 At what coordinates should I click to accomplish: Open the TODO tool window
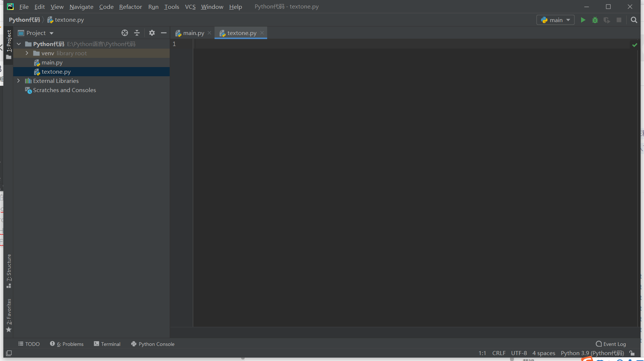[x=29, y=344]
